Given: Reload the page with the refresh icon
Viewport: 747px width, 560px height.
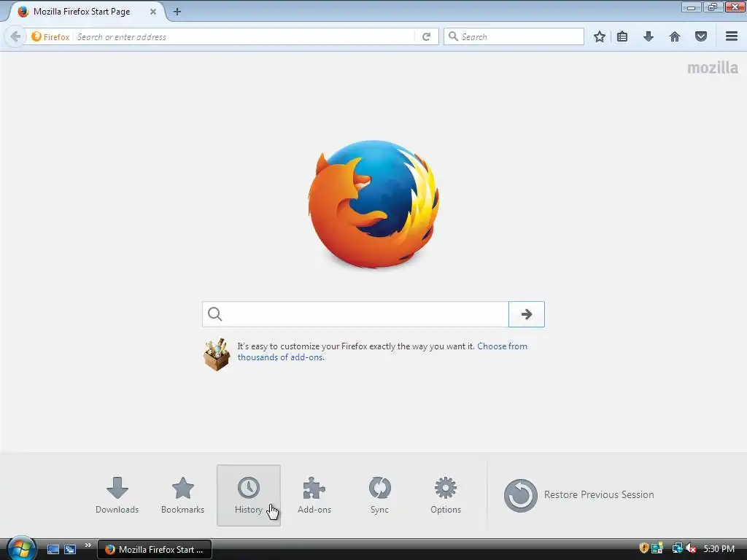Looking at the screenshot, I should 426,36.
